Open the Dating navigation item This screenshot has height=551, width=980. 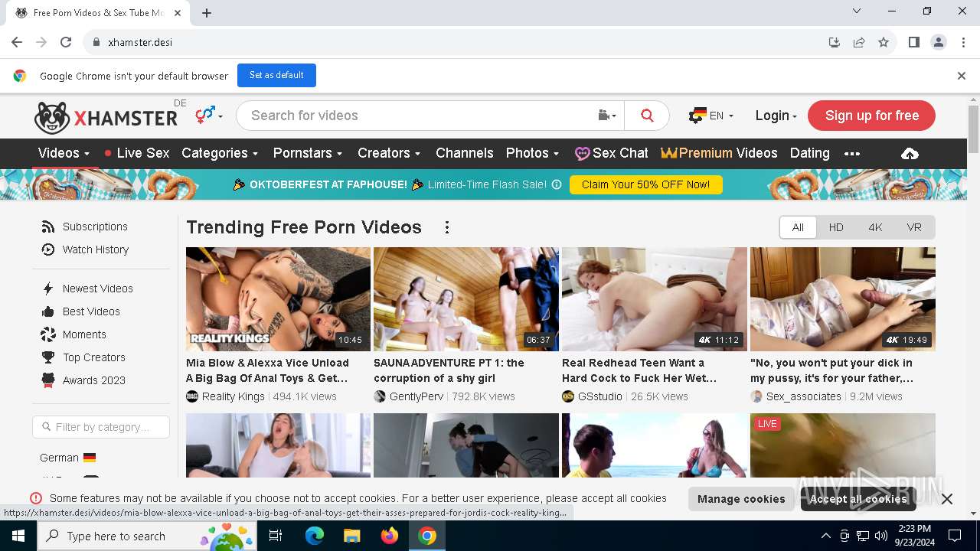pos(809,153)
